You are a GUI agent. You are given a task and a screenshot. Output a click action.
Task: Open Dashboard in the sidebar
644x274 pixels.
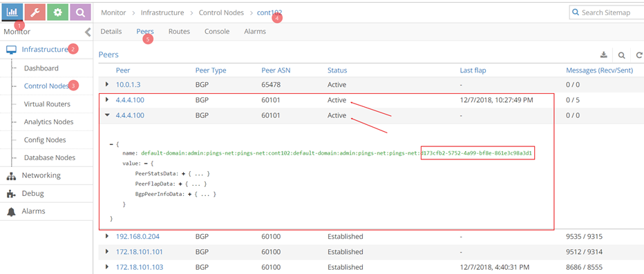(41, 68)
